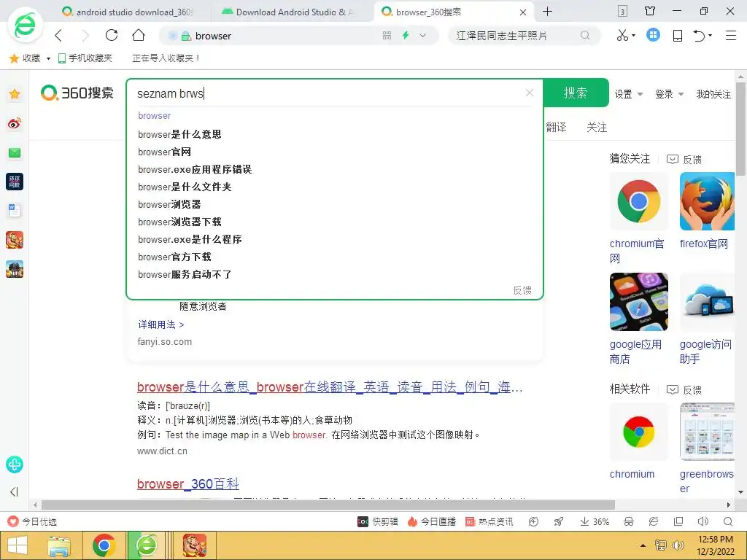This screenshot has height=560, width=747.
Task: Click the undo closed tab icon
Action: pos(700,36)
